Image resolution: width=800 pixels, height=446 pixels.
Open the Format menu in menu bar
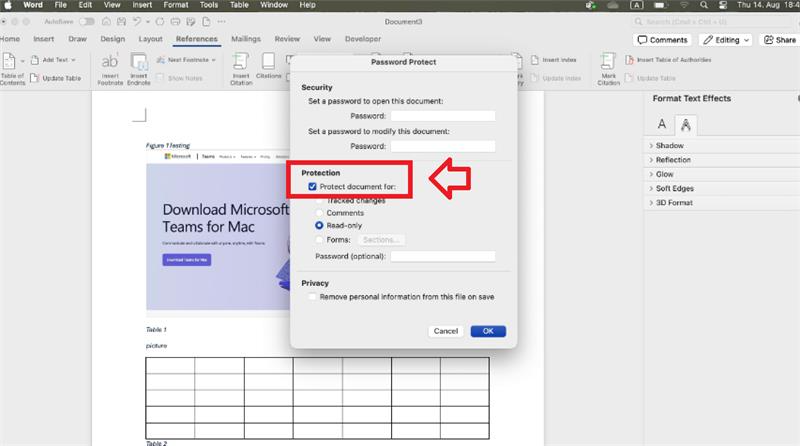coord(176,5)
